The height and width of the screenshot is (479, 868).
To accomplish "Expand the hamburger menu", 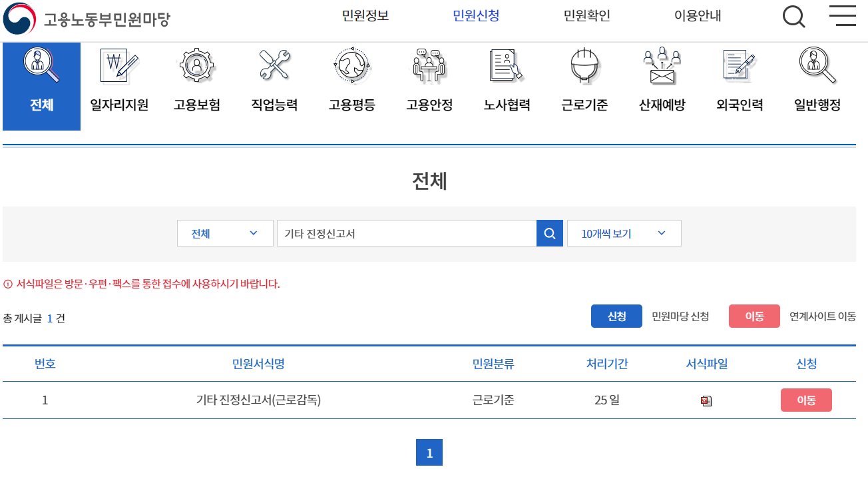I will [x=842, y=16].
